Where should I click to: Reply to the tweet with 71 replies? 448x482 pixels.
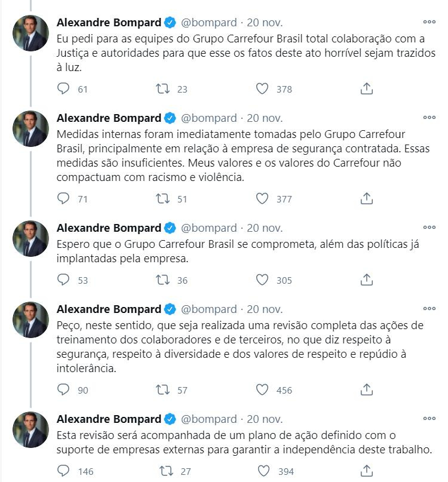[x=63, y=198]
